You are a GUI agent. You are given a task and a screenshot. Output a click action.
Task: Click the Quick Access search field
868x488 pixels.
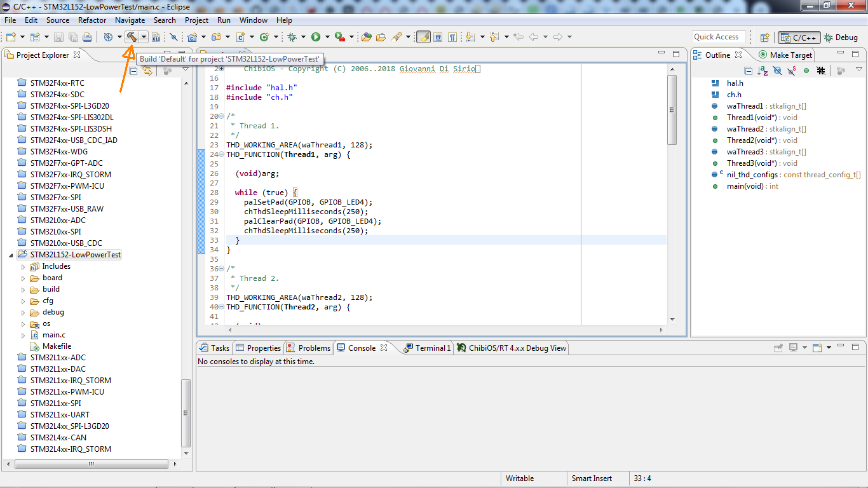coord(719,37)
